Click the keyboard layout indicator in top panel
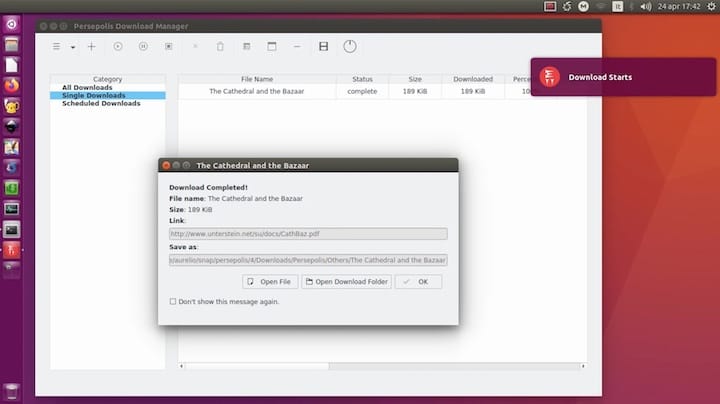Image resolution: width=720 pixels, height=404 pixels. pyautogui.click(x=618, y=6)
